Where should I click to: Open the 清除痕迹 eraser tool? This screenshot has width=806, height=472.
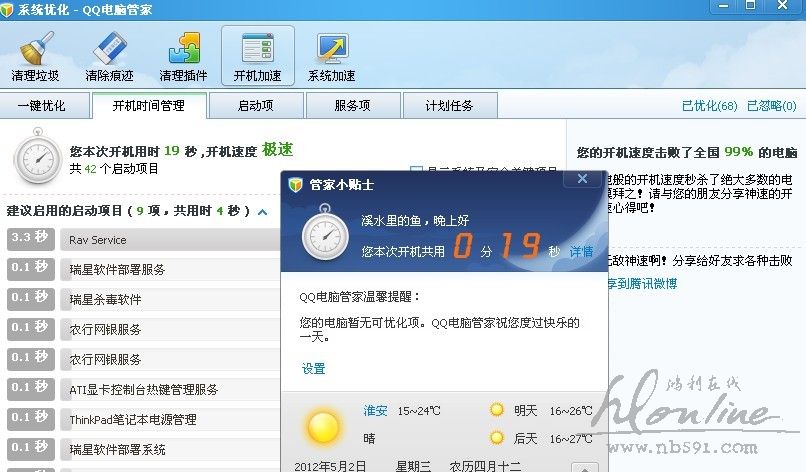[x=109, y=57]
